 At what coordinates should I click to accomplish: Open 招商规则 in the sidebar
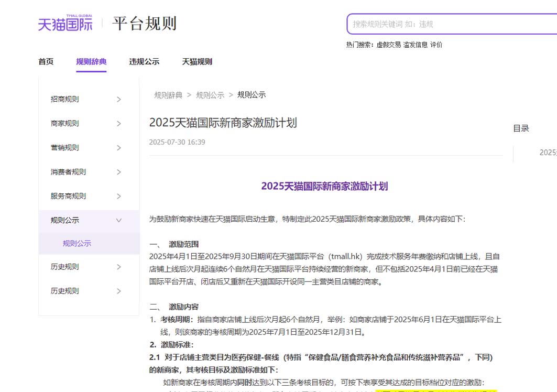click(64, 99)
